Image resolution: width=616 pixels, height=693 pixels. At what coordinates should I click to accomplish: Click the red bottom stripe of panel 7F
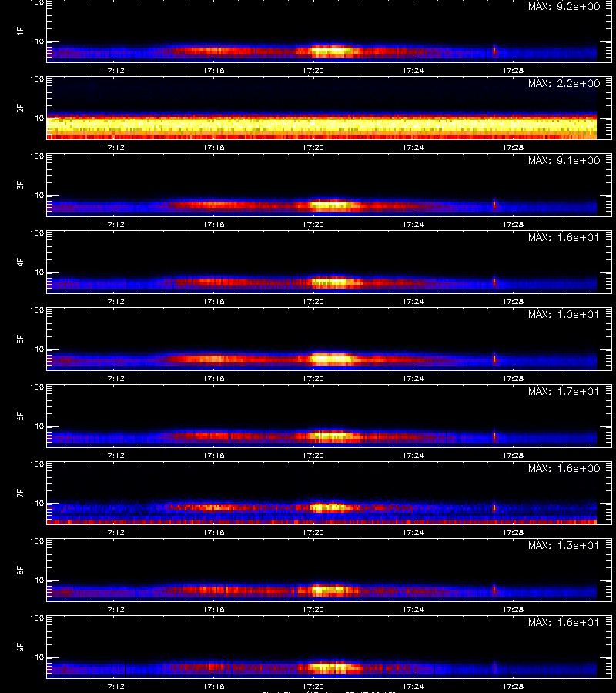click(x=322, y=522)
